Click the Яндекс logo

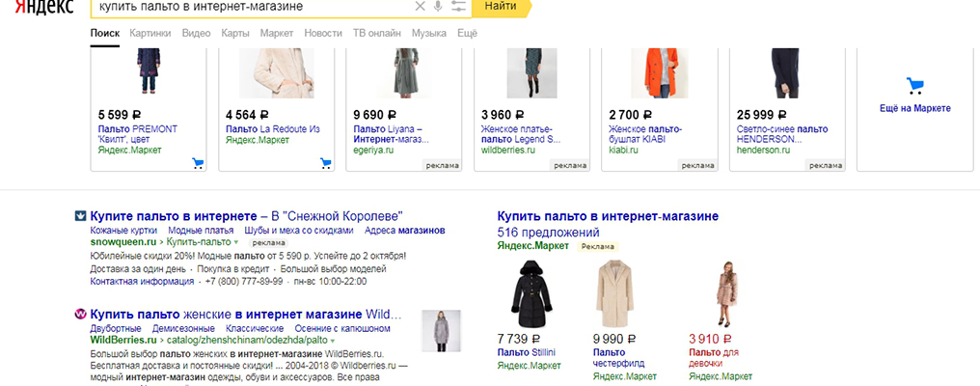point(43,6)
